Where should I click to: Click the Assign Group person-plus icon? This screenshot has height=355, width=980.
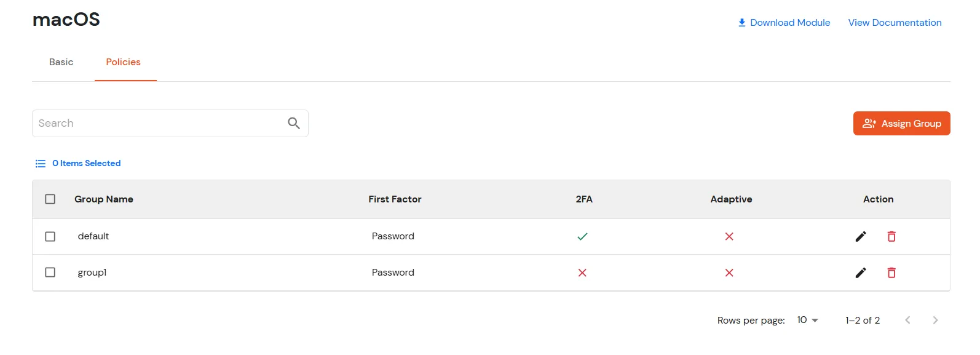[x=869, y=123]
